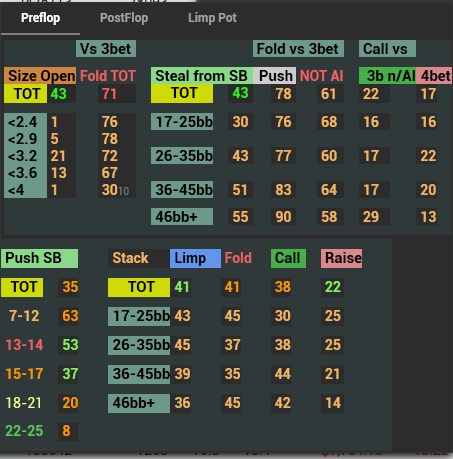Select the 18-21 Push SB row
The height and width of the screenshot is (459, 453).
[24, 403]
